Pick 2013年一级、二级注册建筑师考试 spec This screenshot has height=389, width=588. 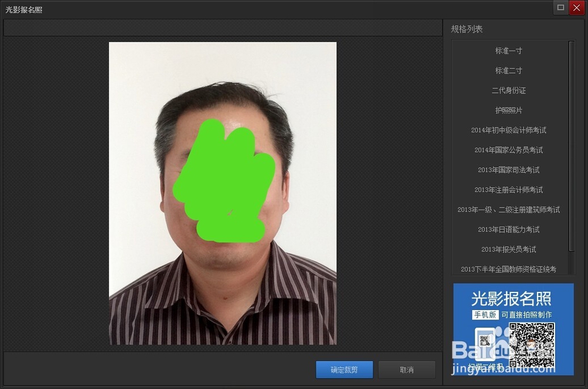[509, 210]
